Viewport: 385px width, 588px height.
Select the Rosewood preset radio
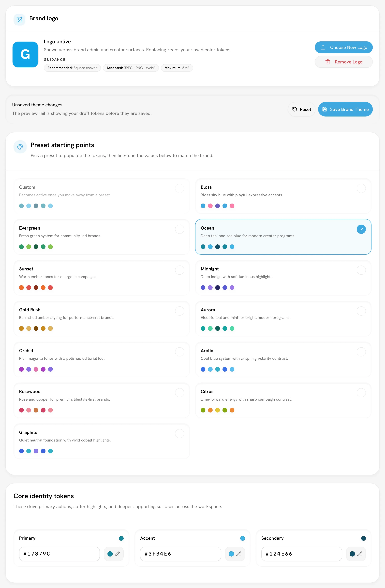180,393
